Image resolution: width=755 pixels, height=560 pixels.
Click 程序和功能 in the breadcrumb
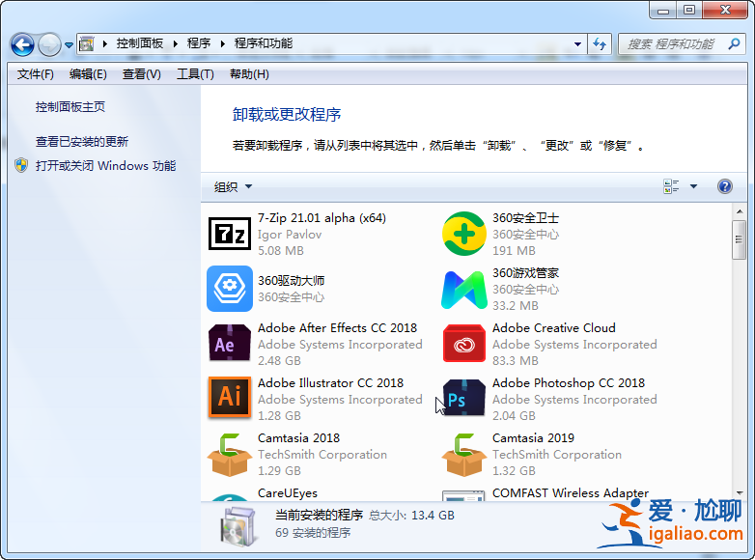264,43
